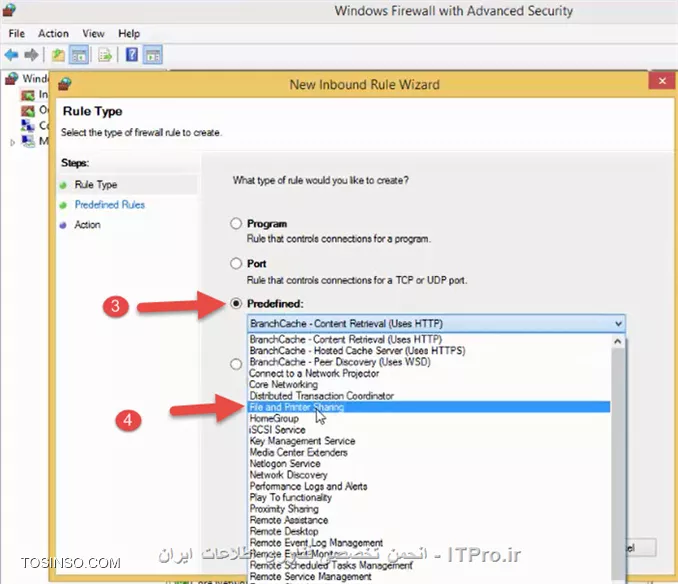The width and height of the screenshot is (678, 584).
Task: Toggle the Show/Hide Action Pane icon
Action: (153, 55)
